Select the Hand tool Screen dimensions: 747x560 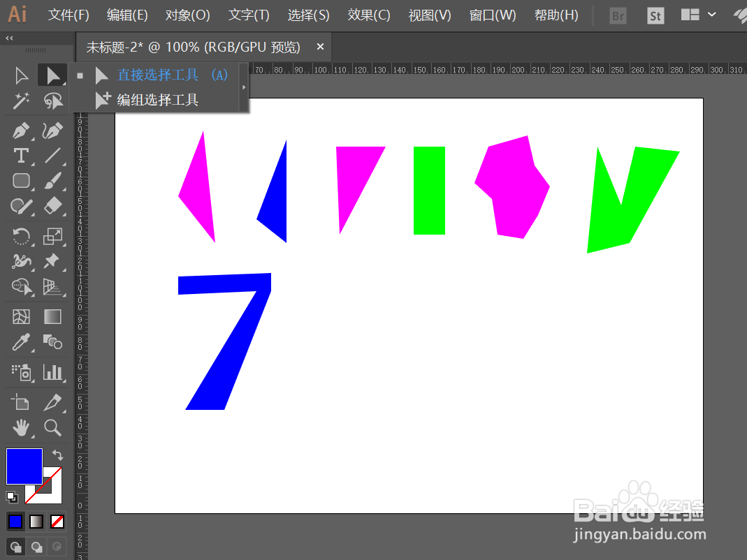point(21,428)
